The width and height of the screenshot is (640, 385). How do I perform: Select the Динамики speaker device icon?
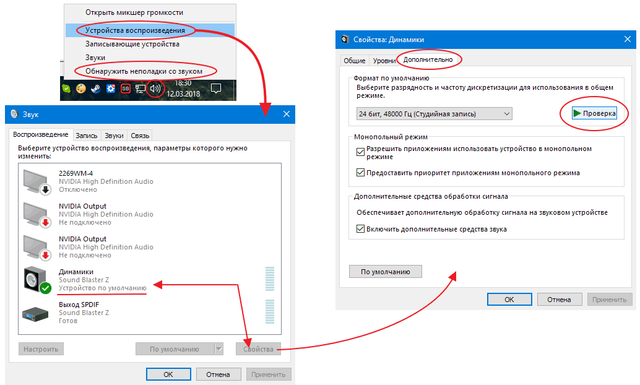[x=37, y=280]
